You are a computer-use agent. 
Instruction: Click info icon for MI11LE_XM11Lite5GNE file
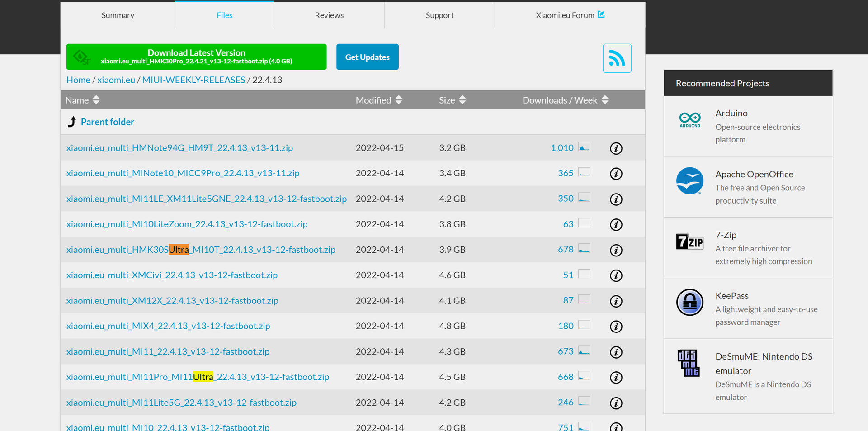tap(616, 199)
